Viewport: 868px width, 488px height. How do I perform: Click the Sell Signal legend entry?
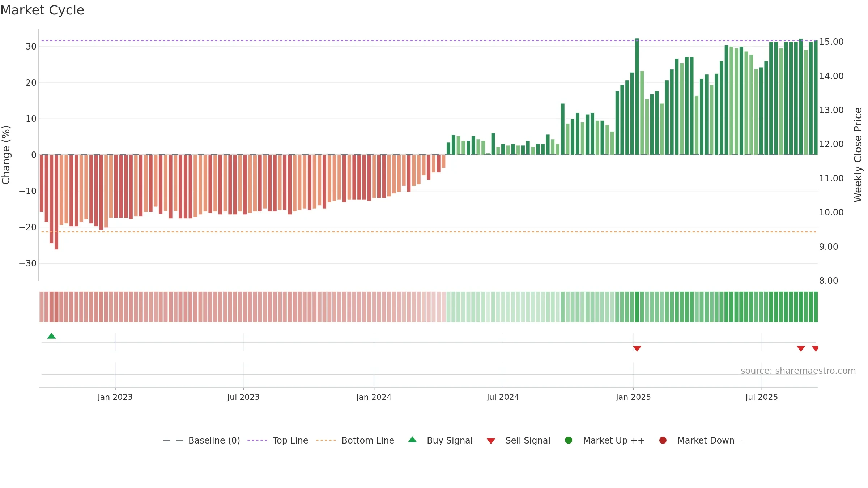(518, 440)
